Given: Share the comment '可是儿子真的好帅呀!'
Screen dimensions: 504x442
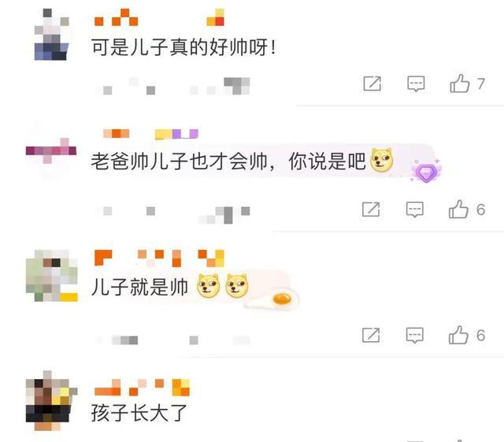Looking at the screenshot, I should [372, 84].
